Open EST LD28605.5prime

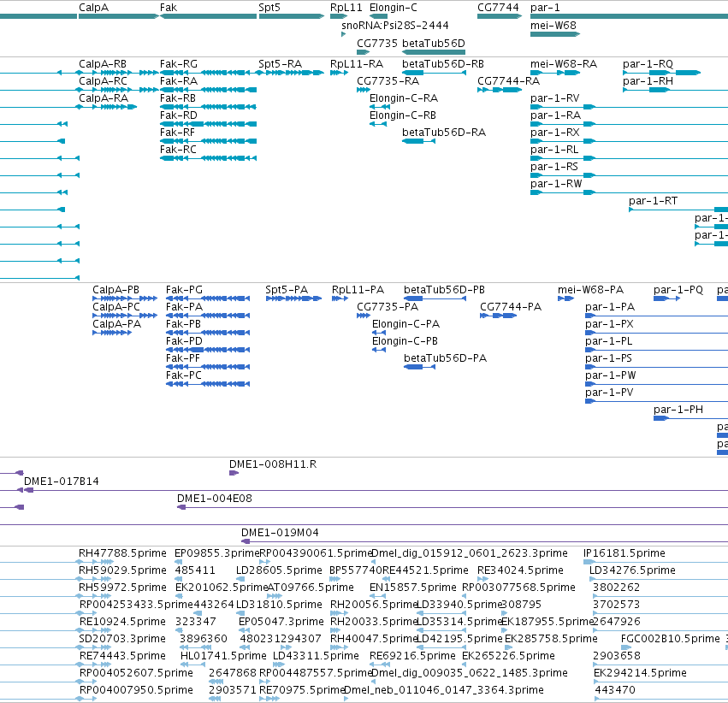tap(279, 570)
